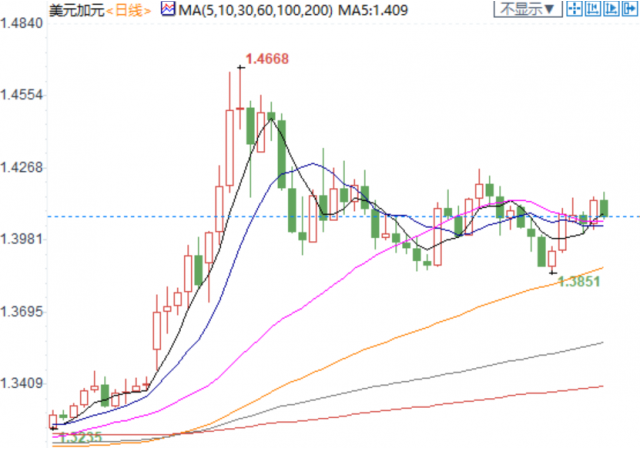Click the 1.3851 low price label
The height and width of the screenshot is (450, 640).
[x=579, y=281]
